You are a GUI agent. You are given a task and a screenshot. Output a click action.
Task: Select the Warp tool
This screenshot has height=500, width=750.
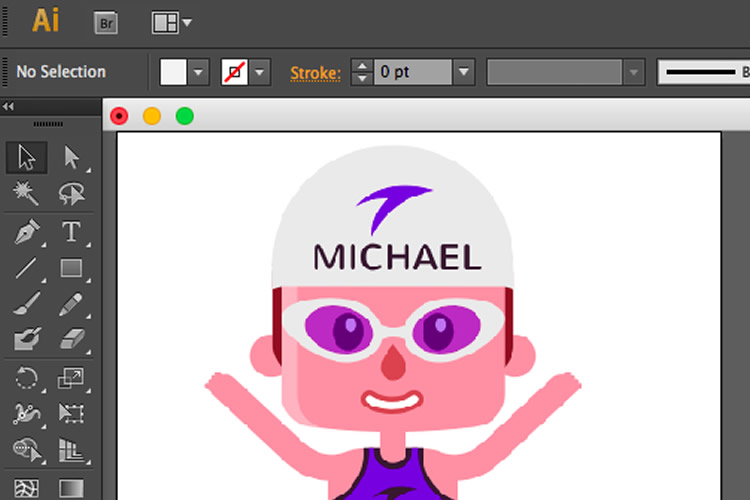(26, 413)
